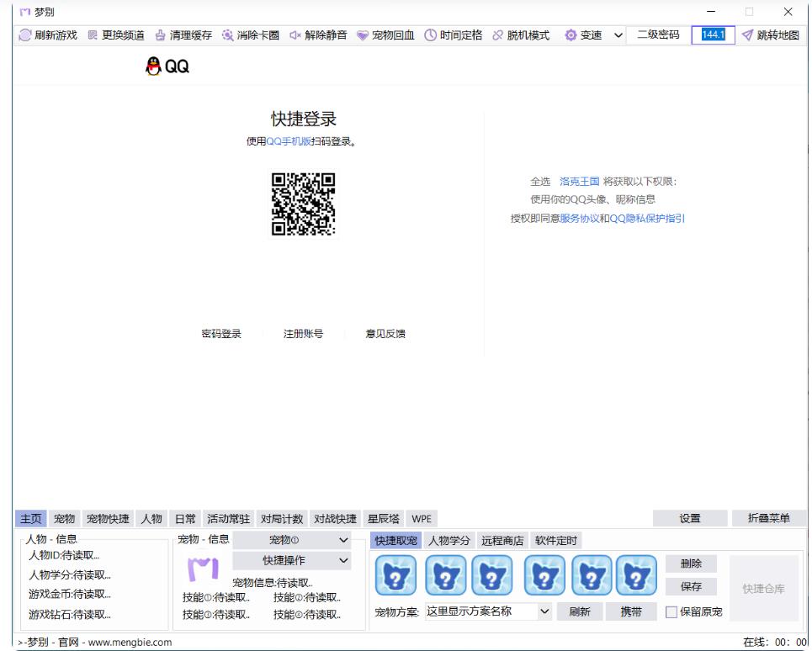812x651 pixels.
Task: Click the QR code image for login
Action: pos(304,204)
